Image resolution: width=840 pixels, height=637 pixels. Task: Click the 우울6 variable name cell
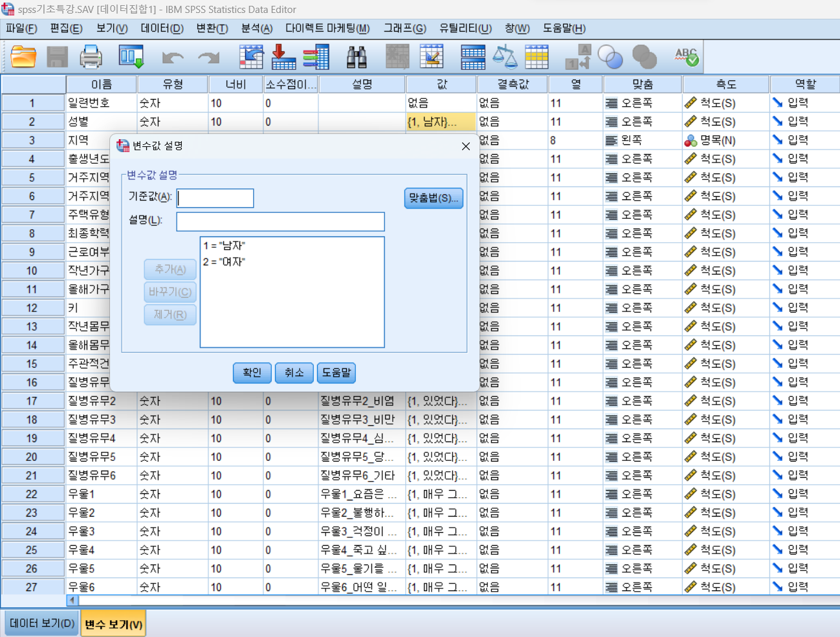(102, 587)
